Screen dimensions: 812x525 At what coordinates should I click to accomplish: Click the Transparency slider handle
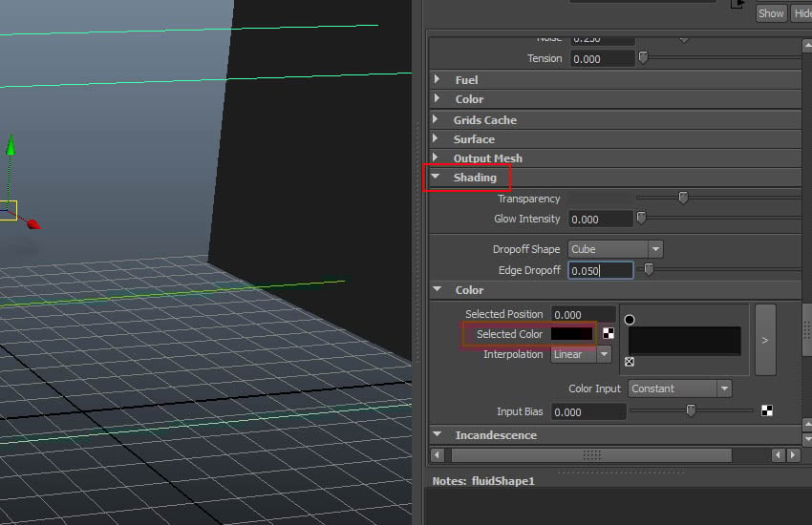[683, 198]
